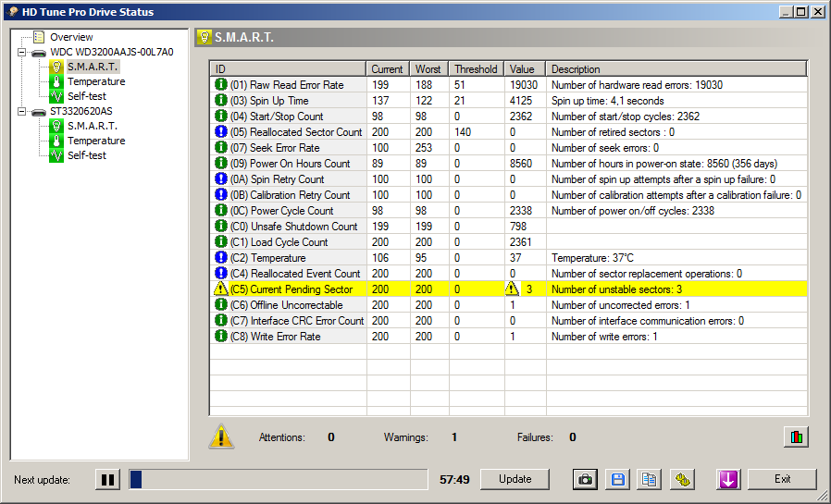Click the Unsafe Shutdown Count status icon
Viewport: 831px width, 504px height.
(x=220, y=226)
